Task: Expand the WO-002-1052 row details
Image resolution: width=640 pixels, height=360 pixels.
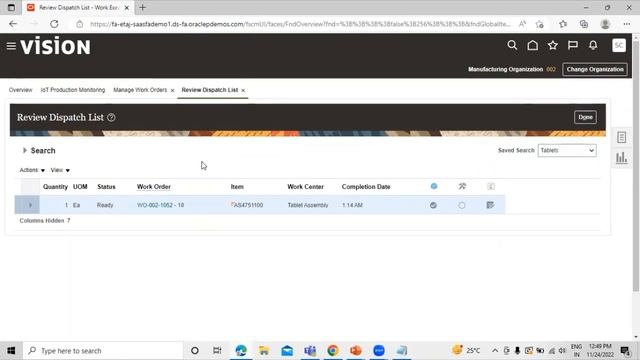Action: click(30, 205)
